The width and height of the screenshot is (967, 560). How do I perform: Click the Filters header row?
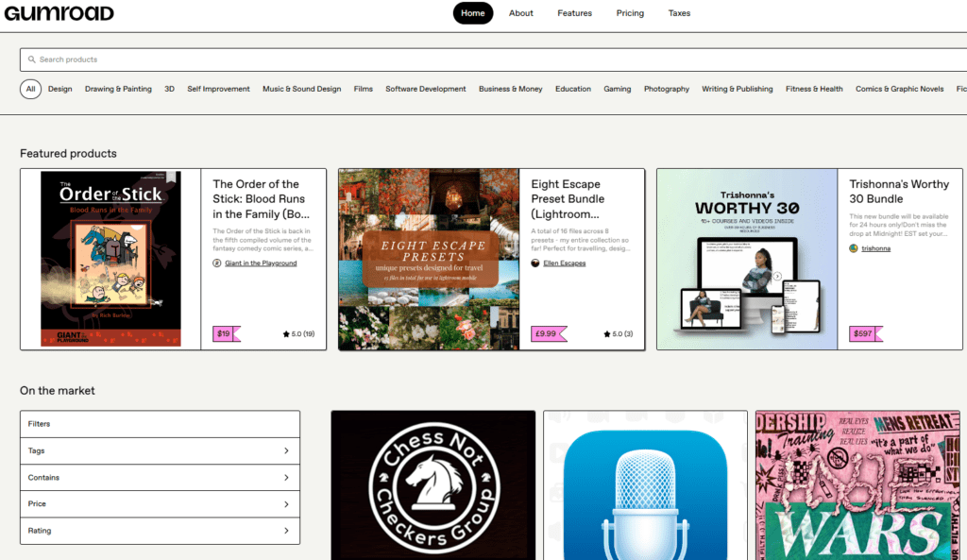coord(160,424)
